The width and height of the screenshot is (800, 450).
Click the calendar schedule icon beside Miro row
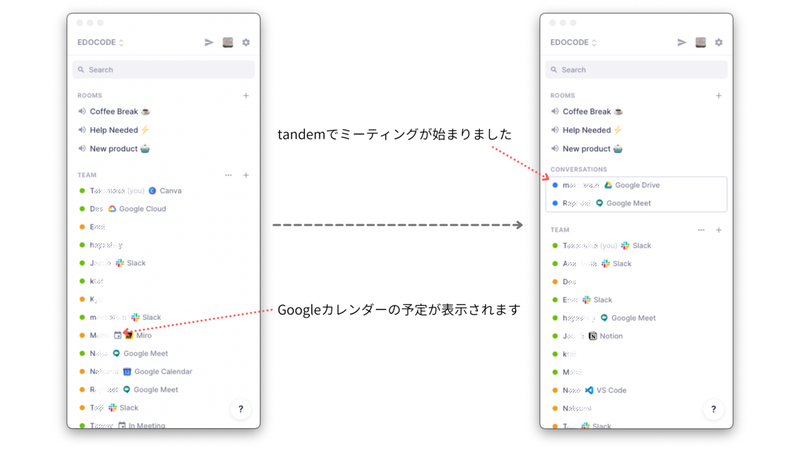click(x=117, y=335)
